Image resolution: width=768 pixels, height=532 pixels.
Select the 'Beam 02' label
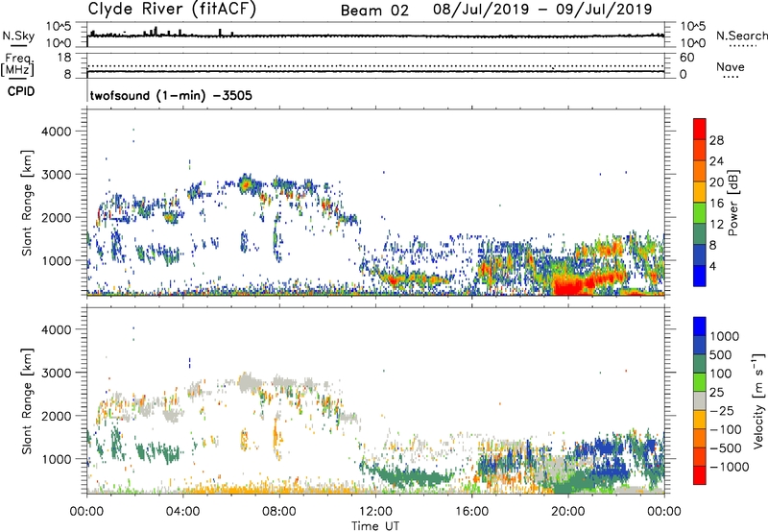pyautogui.click(x=374, y=11)
